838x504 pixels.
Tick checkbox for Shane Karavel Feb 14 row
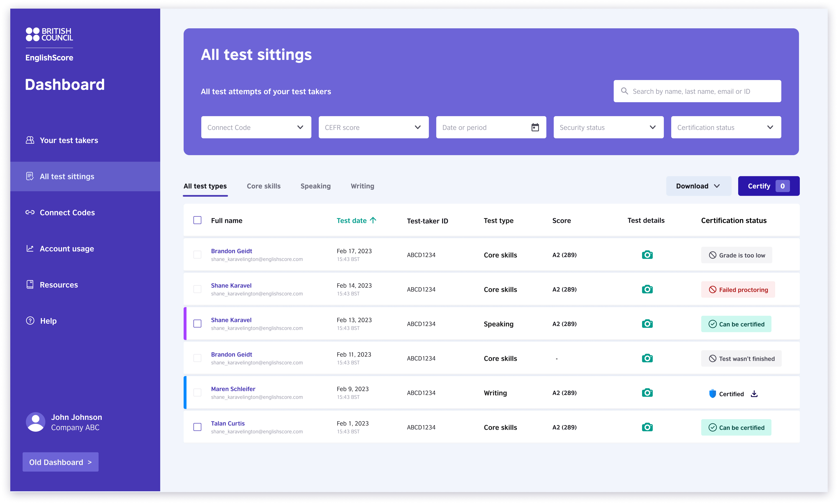click(197, 289)
